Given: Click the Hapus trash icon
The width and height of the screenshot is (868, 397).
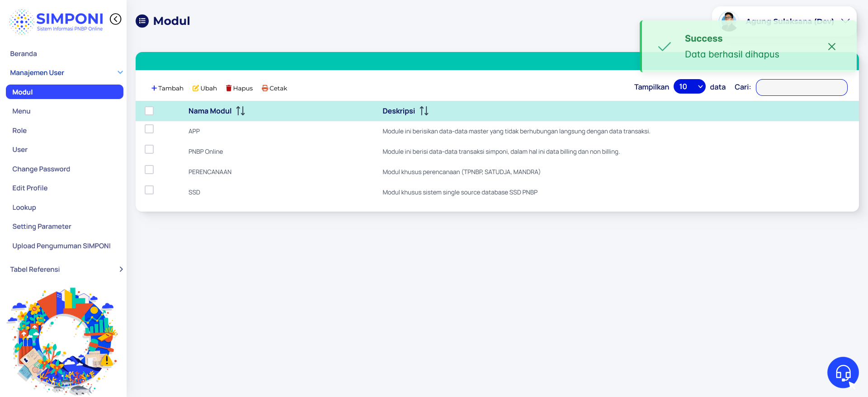Looking at the screenshot, I should [x=229, y=88].
